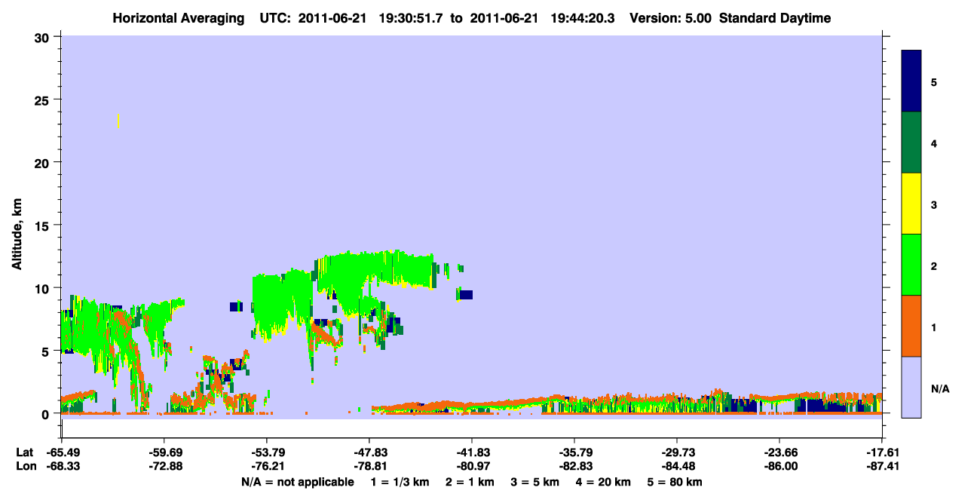Click longitude value -82.83
Image resolution: width=980 pixels, height=503 pixels.
point(574,467)
